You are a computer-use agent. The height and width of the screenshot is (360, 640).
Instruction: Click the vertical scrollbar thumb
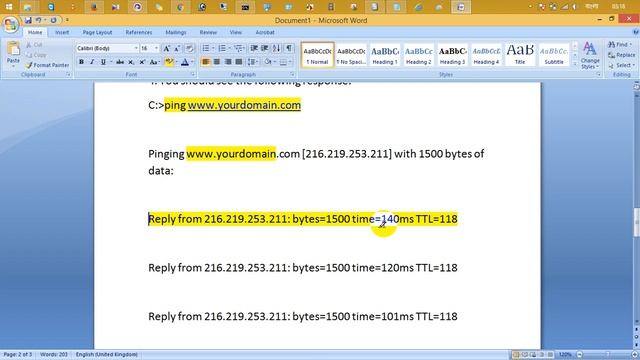[x=636, y=222]
